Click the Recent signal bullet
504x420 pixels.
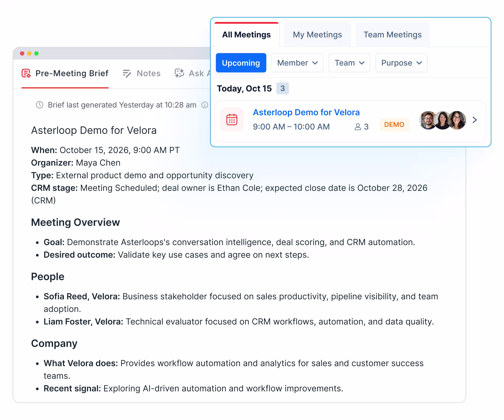193,388
